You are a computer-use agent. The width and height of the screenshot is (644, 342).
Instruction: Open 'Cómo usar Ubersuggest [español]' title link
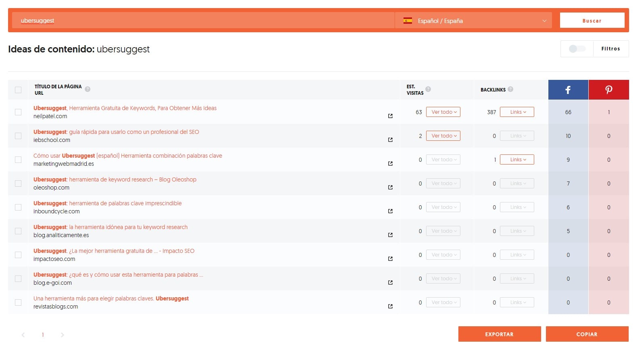(128, 156)
